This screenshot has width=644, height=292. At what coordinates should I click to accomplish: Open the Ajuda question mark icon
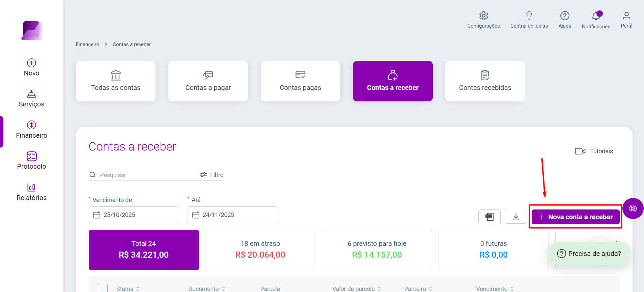(x=565, y=16)
